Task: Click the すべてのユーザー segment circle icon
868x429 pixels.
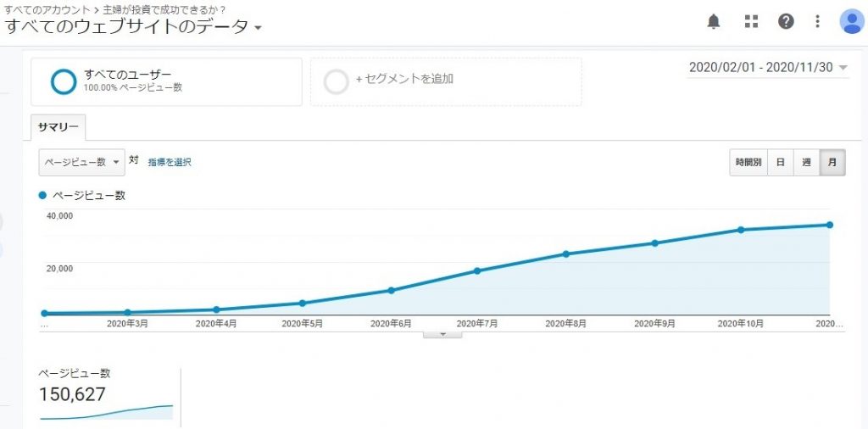Action: [x=63, y=81]
